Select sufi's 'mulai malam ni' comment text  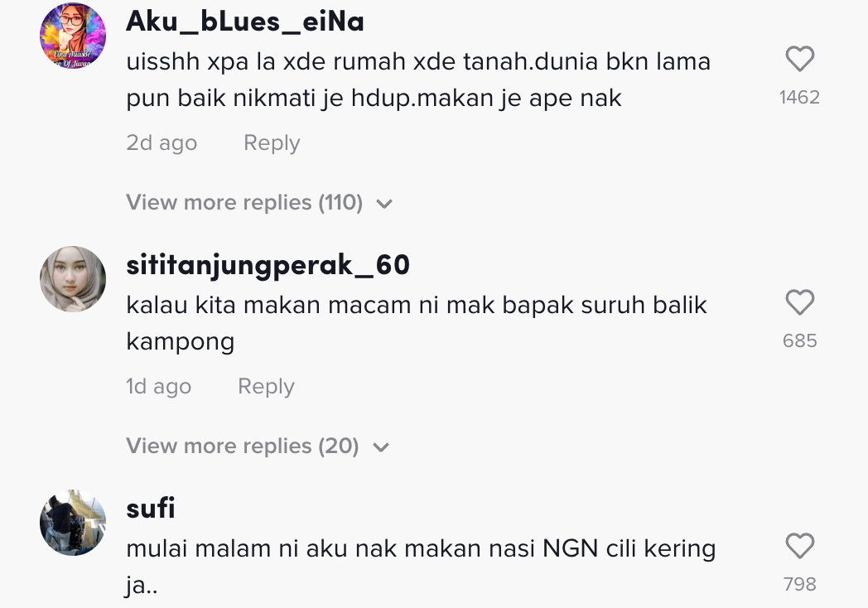pos(422,567)
